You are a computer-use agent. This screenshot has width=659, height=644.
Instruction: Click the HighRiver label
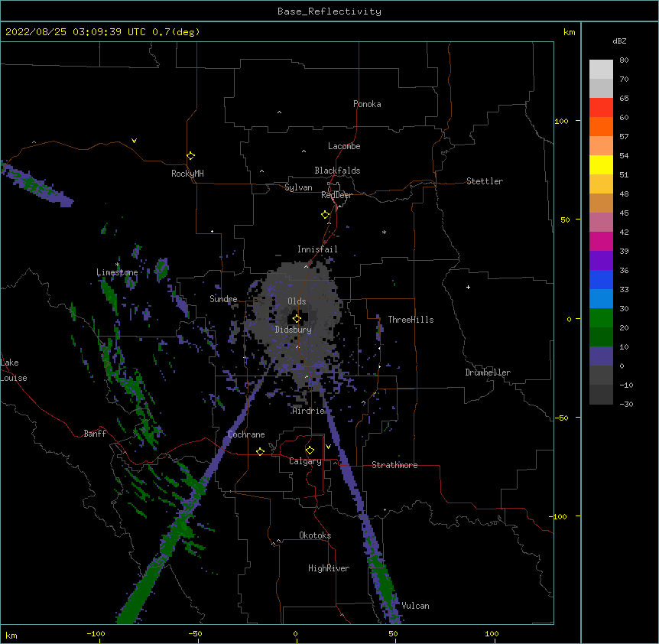(329, 568)
